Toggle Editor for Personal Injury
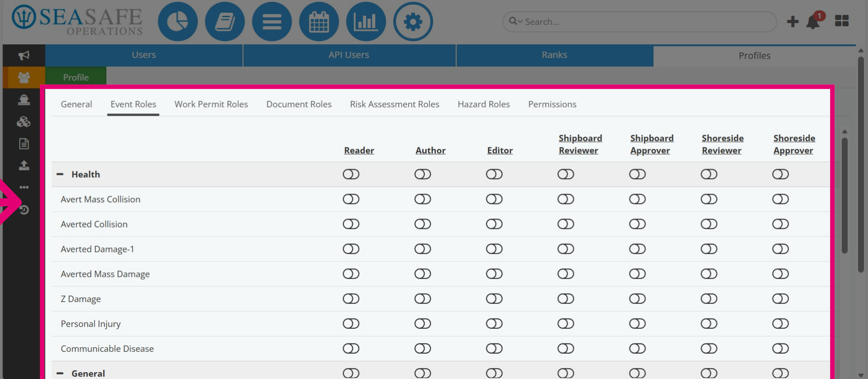868x379 pixels. 494,323
